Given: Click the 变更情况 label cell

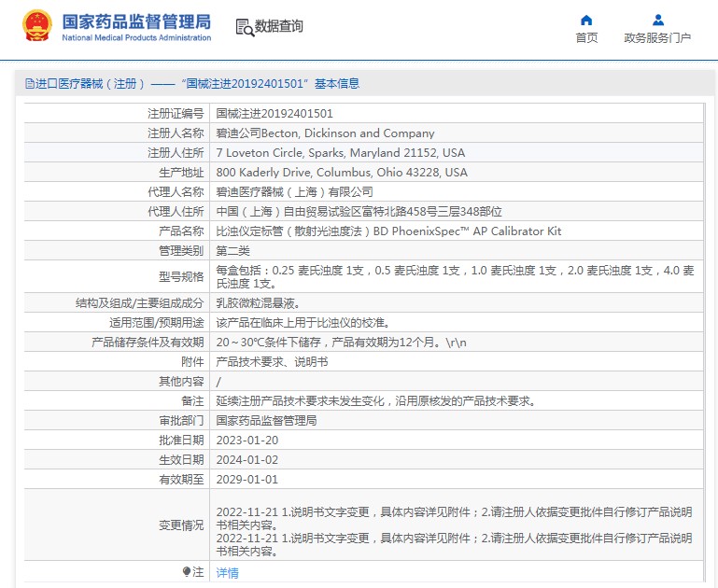Looking at the screenshot, I should (x=117, y=525).
